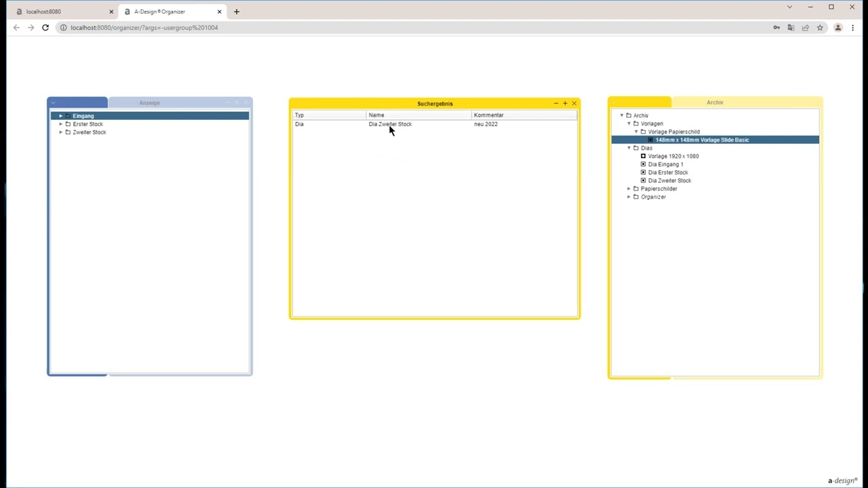Minimize the Suchergebnis panel

tap(556, 104)
